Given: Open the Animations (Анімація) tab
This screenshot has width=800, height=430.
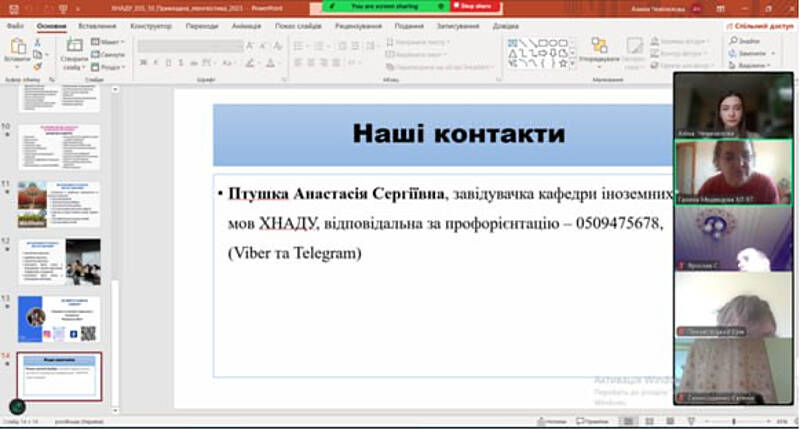Looking at the screenshot, I should (x=246, y=26).
